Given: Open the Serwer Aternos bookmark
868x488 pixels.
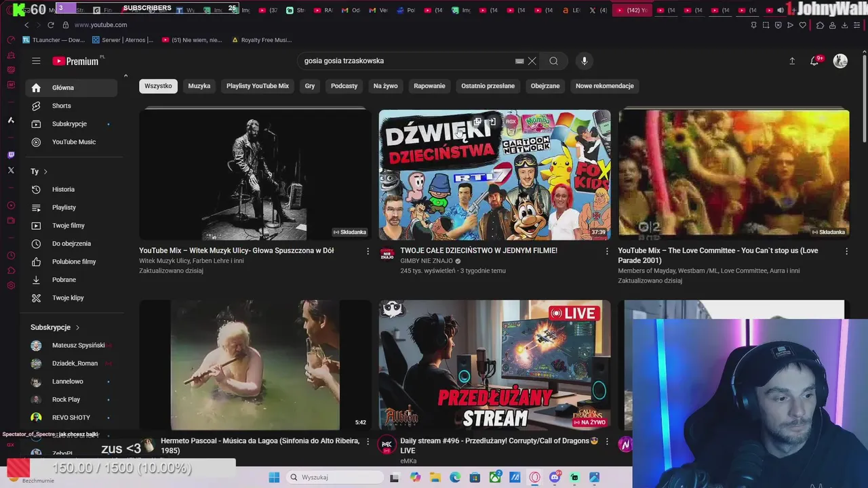Looking at the screenshot, I should [123, 40].
